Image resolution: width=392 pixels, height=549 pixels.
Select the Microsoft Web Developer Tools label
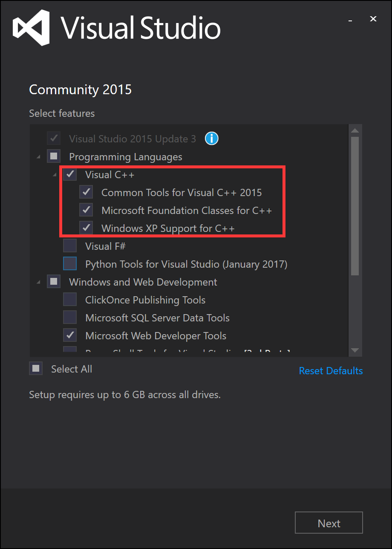156,335
